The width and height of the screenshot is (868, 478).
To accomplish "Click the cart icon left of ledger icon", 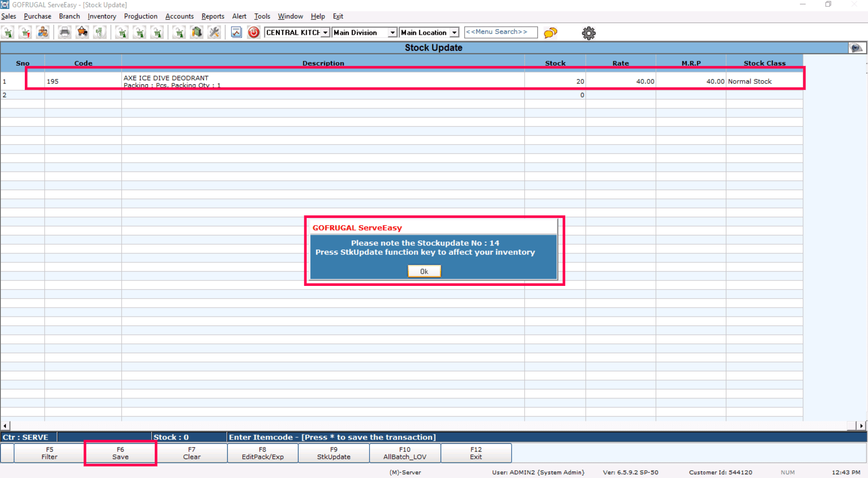I will coord(179,33).
